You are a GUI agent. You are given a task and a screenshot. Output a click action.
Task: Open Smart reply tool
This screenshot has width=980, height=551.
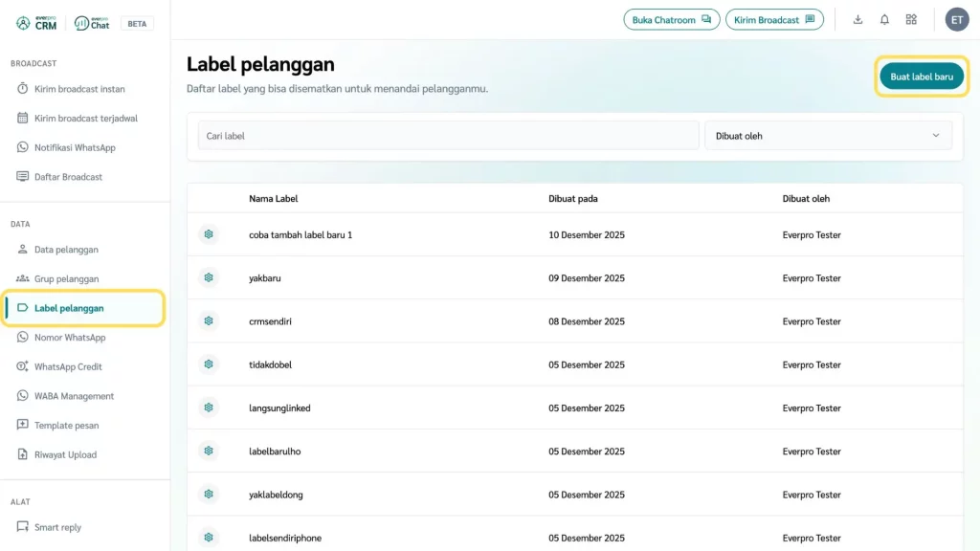click(x=57, y=527)
